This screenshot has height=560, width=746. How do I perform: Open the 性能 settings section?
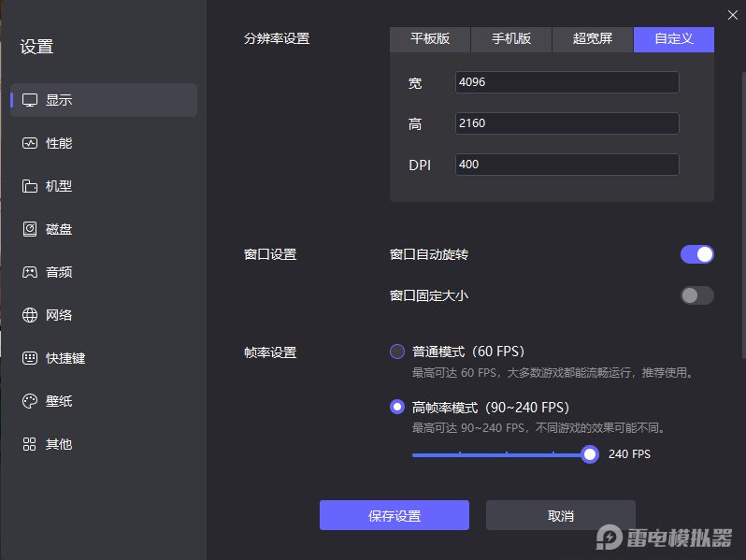click(x=104, y=143)
